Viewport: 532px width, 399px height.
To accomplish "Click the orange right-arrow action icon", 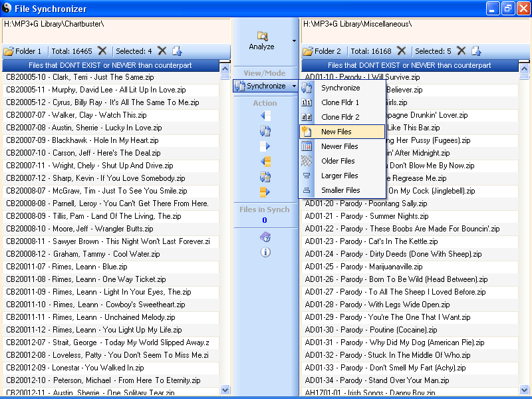I will coord(265,192).
